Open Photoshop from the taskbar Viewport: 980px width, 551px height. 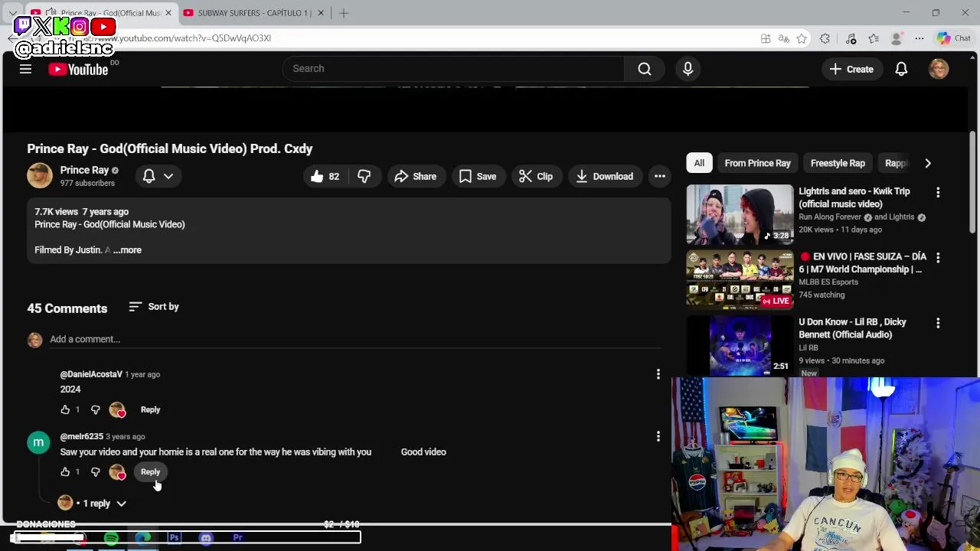coord(175,538)
